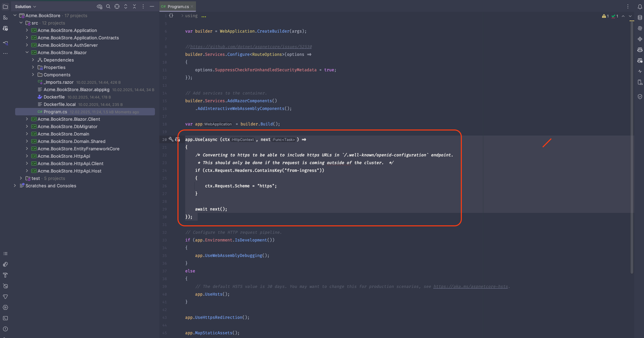Image resolution: width=644 pixels, height=338 pixels.
Task: Open the Build tool window hammer icon
Action: coord(5,275)
